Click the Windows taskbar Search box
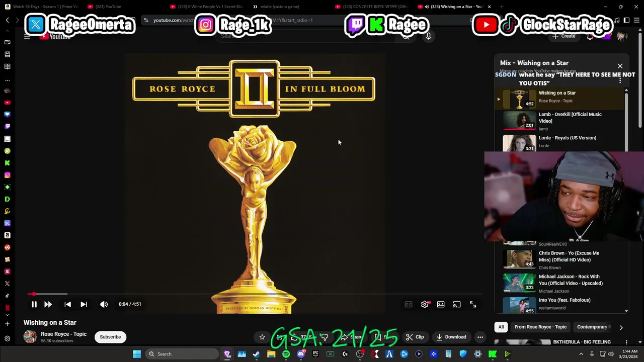Image resolution: width=644 pixels, height=362 pixels. point(182,354)
